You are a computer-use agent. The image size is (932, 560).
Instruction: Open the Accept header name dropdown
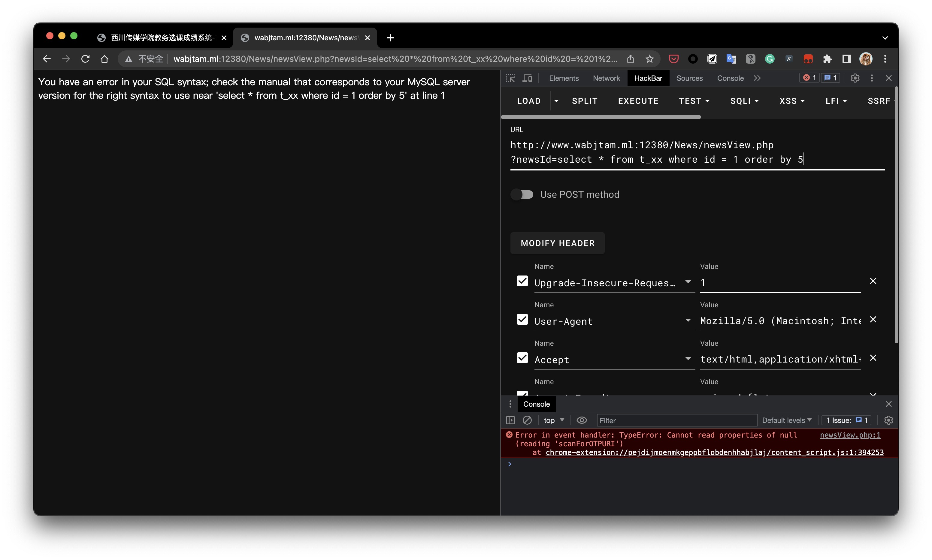click(688, 359)
